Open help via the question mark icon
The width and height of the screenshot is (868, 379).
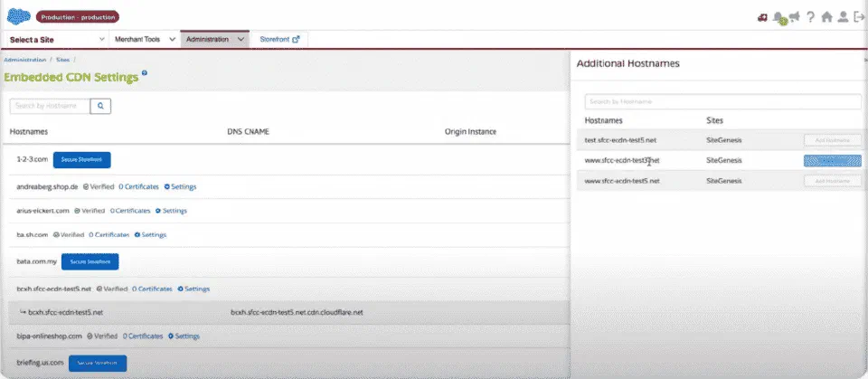pyautogui.click(x=810, y=17)
